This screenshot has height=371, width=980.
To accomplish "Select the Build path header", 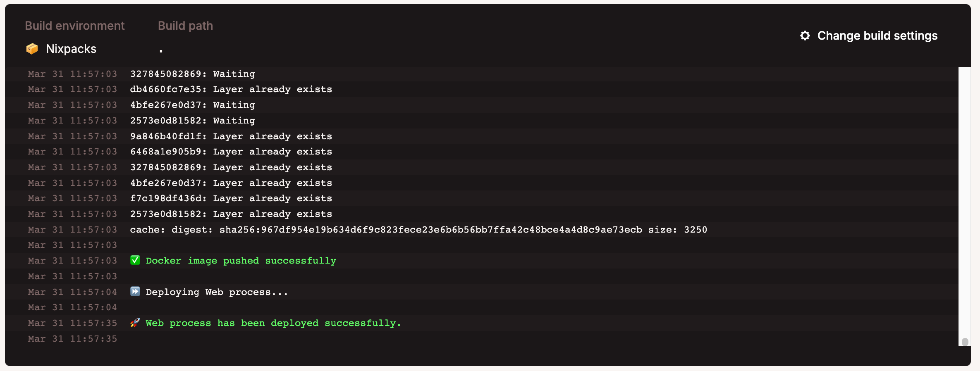I will point(185,25).
